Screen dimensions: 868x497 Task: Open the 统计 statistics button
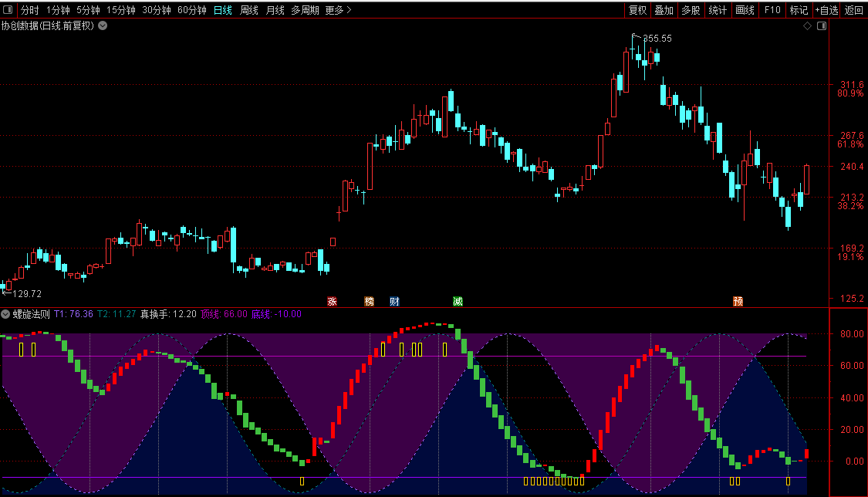(x=718, y=10)
